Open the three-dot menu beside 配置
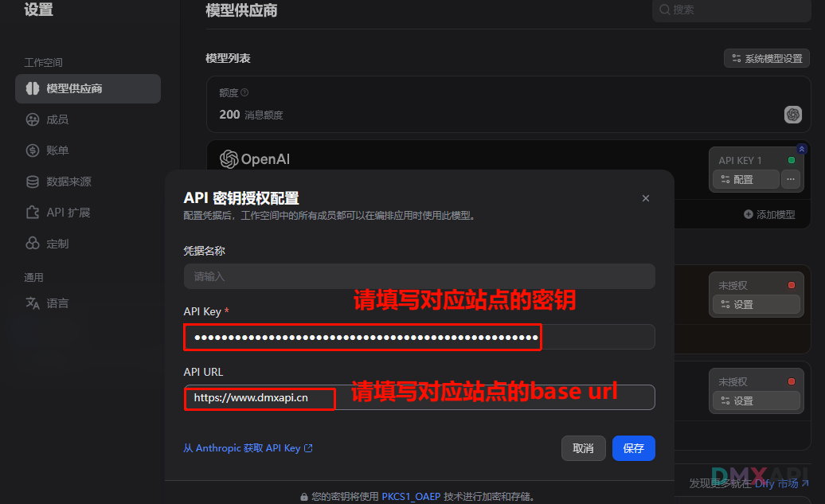 [x=790, y=179]
